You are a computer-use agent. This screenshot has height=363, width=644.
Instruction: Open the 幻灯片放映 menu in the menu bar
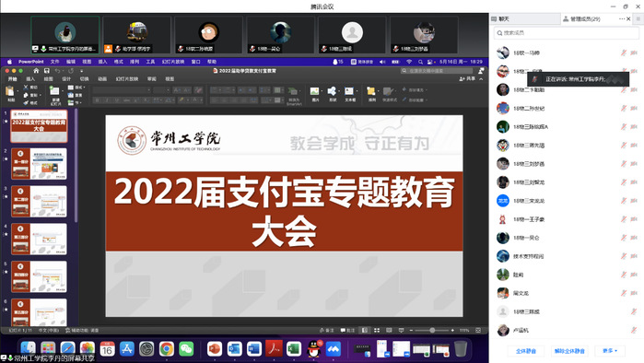(173, 62)
